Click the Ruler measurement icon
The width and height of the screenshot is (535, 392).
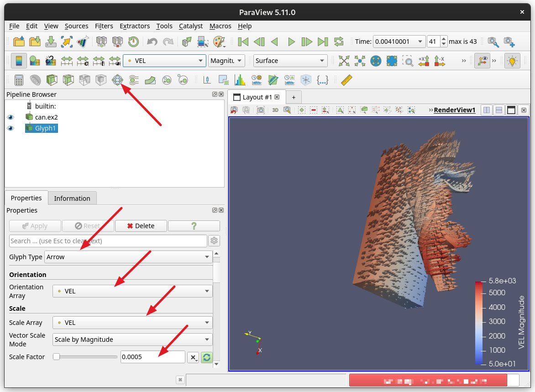coord(346,80)
